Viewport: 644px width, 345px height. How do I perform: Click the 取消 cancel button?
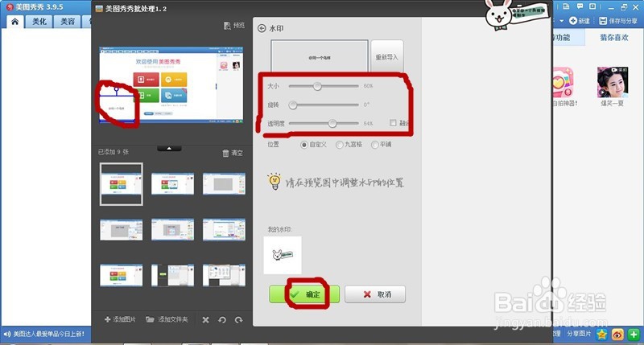tap(375, 294)
